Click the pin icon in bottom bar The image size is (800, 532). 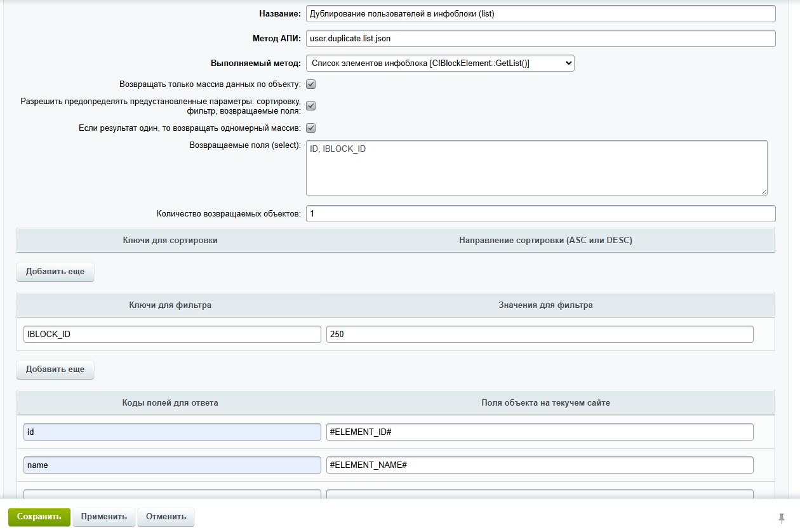781,517
